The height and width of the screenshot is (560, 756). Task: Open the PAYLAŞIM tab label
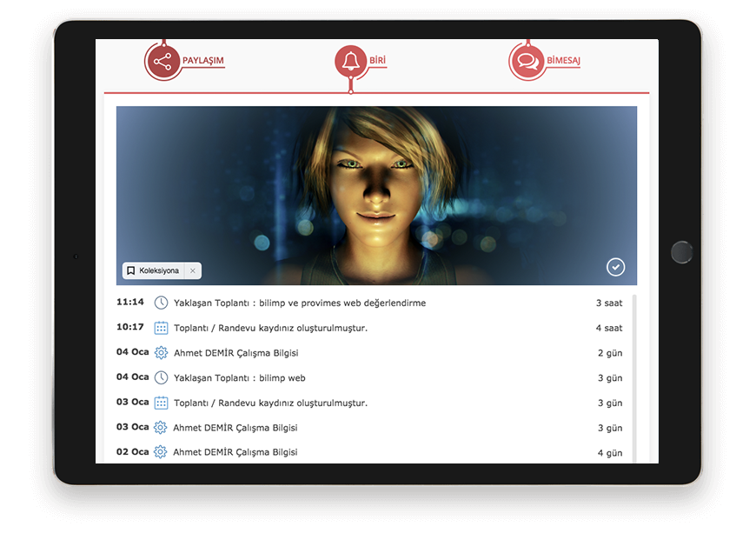(203, 61)
